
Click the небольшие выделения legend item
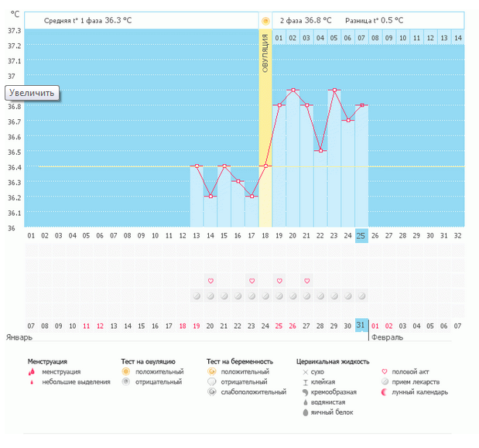70,381
